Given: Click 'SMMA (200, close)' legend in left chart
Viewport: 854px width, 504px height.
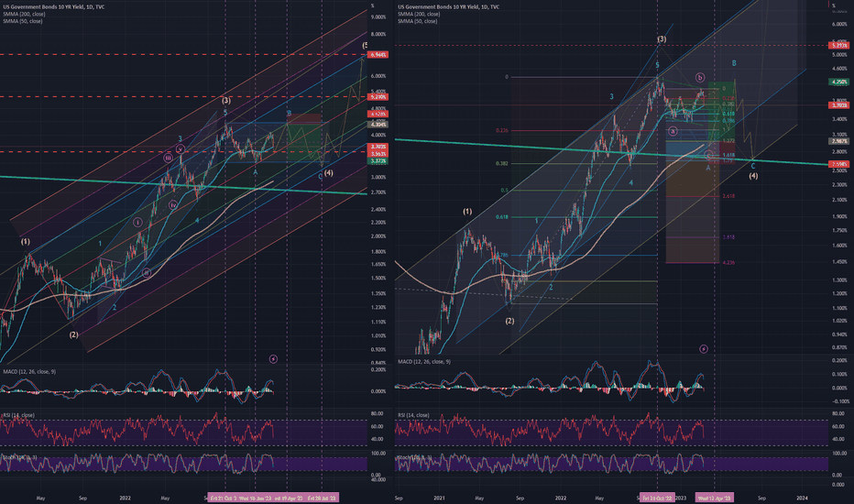Looking at the screenshot, I should point(23,14).
